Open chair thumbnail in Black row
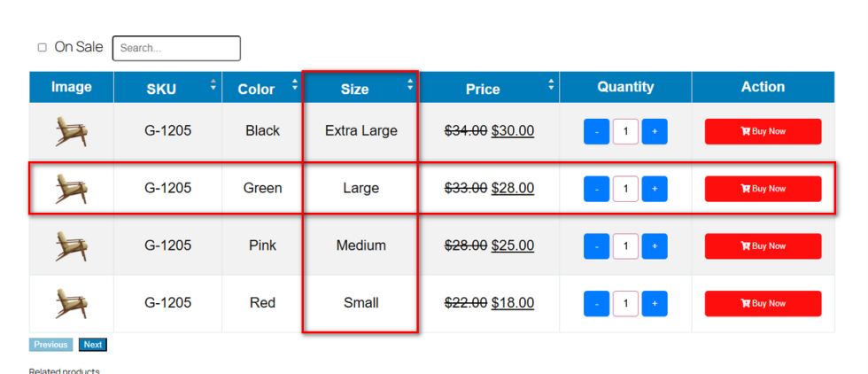 [x=71, y=131]
